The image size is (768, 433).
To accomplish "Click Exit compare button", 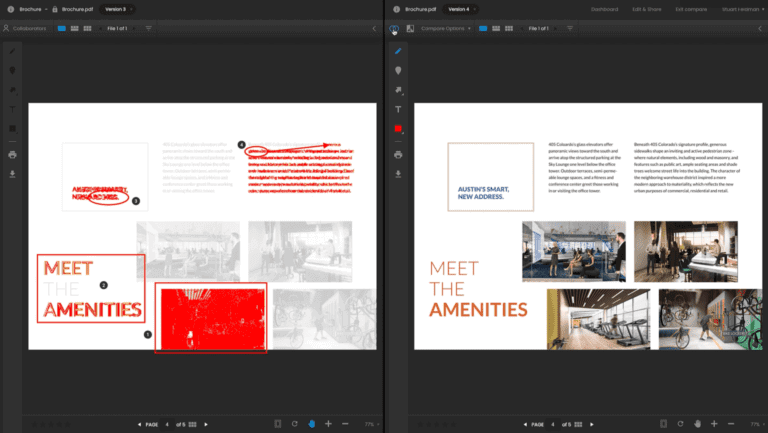I will [x=692, y=9].
